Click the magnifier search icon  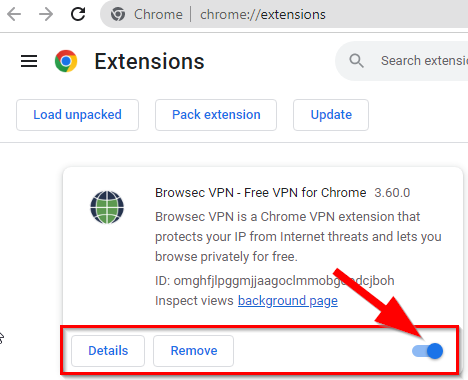coord(356,61)
